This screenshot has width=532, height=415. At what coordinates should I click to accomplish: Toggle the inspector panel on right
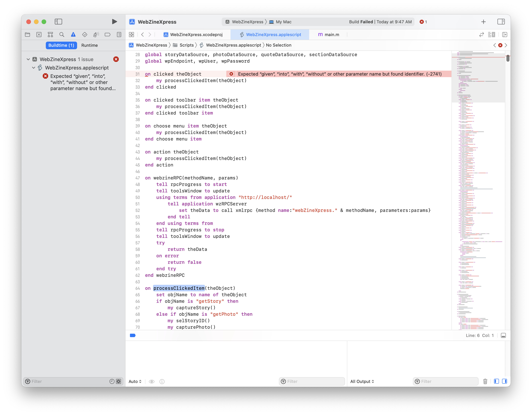pyautogui.click(x=501, y=22)
